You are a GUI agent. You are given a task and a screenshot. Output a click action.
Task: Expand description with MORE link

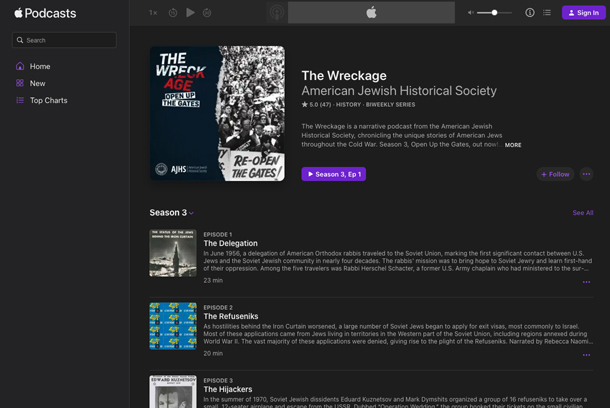tap(513, 145)
